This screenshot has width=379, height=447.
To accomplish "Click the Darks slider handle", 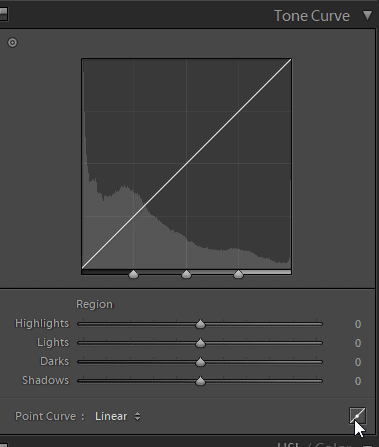I will [x=200, y=362].
